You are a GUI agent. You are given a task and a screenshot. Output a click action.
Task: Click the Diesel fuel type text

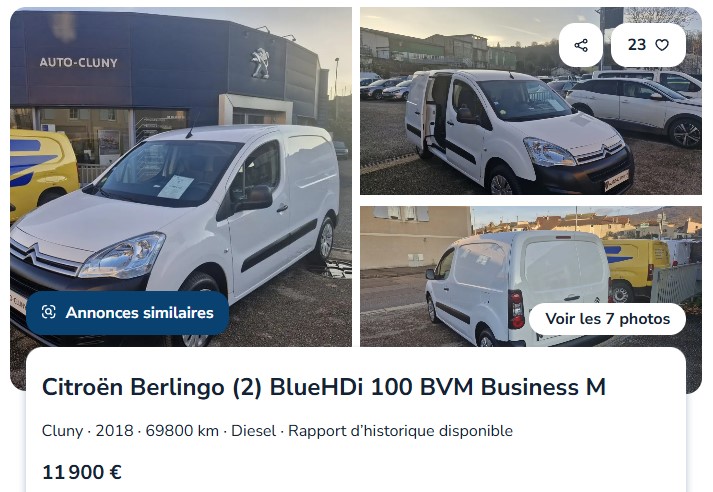coord(253,431)
